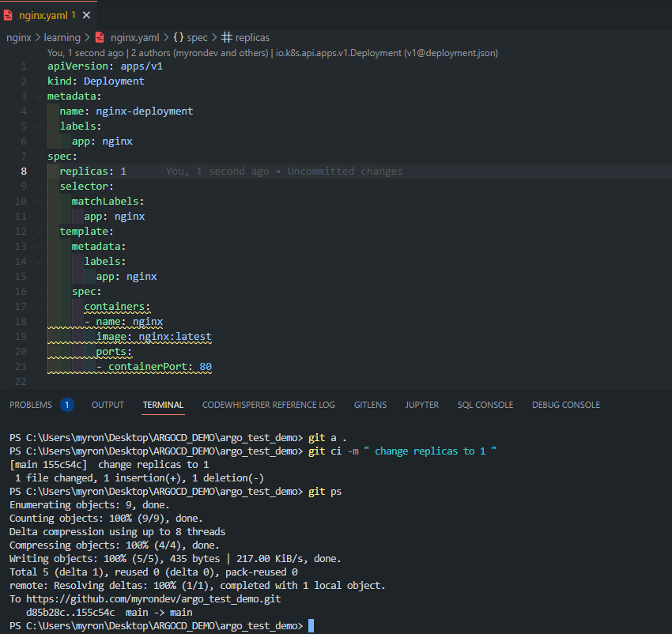Open the DEBUG CONSOLE tab
Image resolution: width=672 pixels, height=634 pixels.
click(x=565, y=405)
